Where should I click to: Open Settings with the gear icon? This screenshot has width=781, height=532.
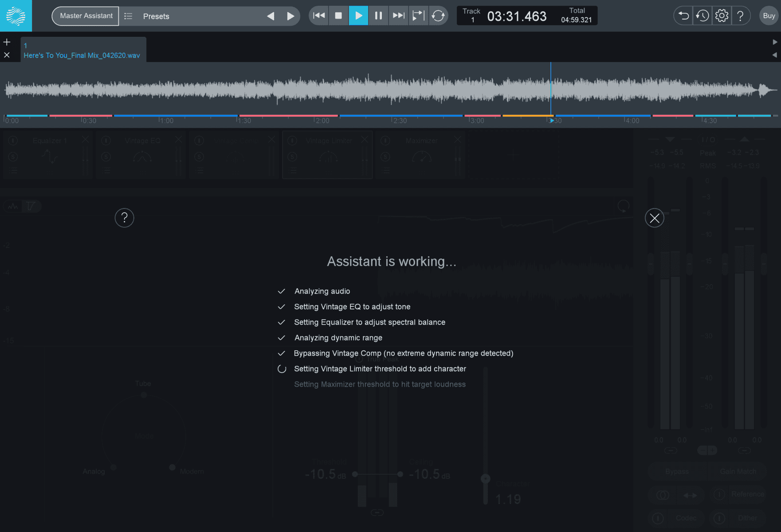[722, 16]
